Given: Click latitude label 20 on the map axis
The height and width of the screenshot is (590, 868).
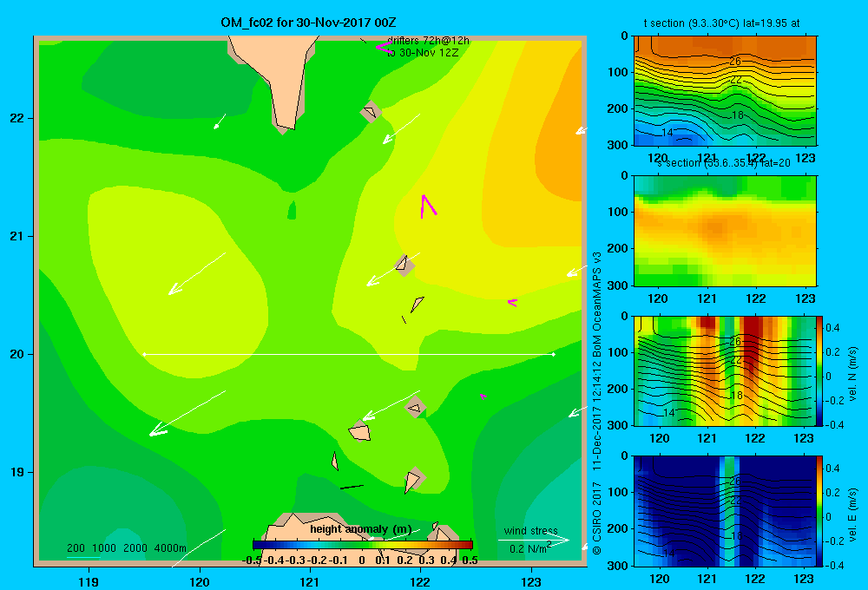Looking at the screenshot, I should [x=17, y=354].
